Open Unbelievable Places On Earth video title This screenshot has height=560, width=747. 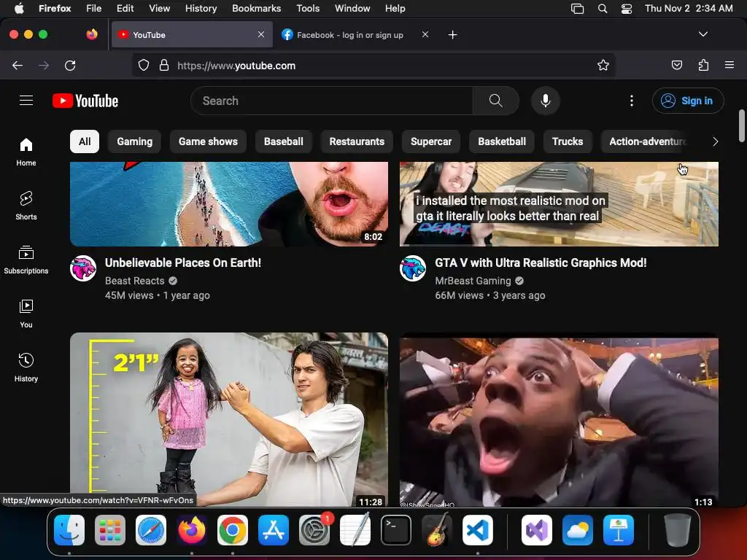(x=183, y=262)
